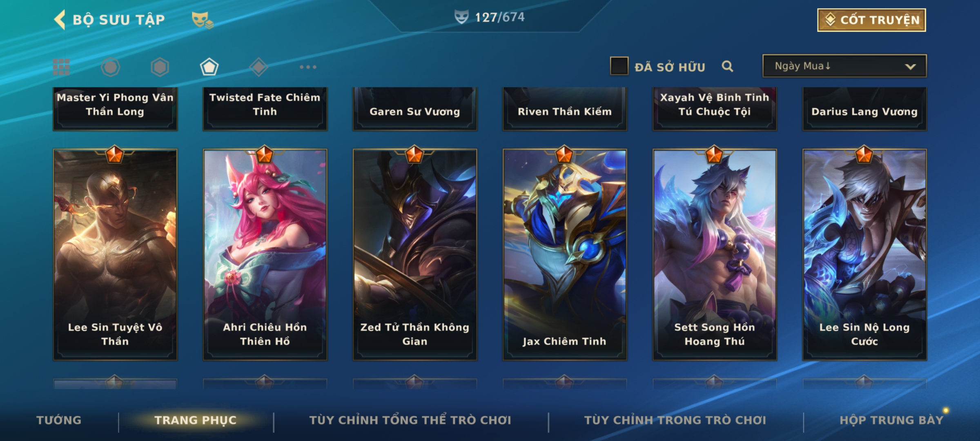This screenshot has height=441, width=980.
Task: Open Tùy Chỉnh Trong Trò Chơi tab
Action: coord(675,420)
